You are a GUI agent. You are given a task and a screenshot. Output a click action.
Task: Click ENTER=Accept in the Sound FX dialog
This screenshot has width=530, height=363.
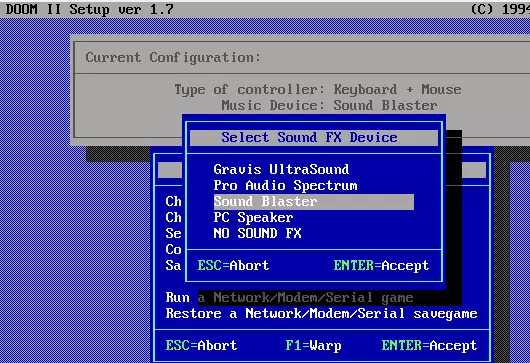coord(381,266)
